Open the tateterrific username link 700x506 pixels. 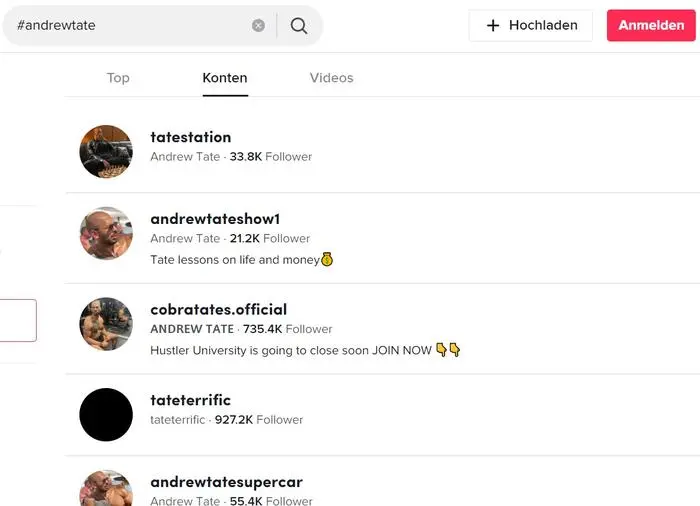pos(191,400)
